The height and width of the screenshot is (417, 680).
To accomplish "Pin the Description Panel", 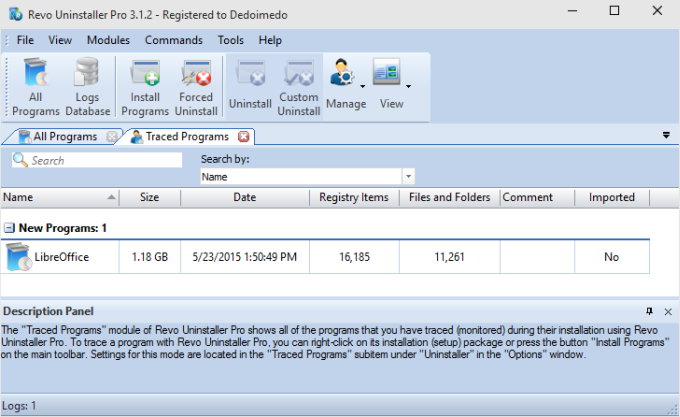I will click(649, 311).
